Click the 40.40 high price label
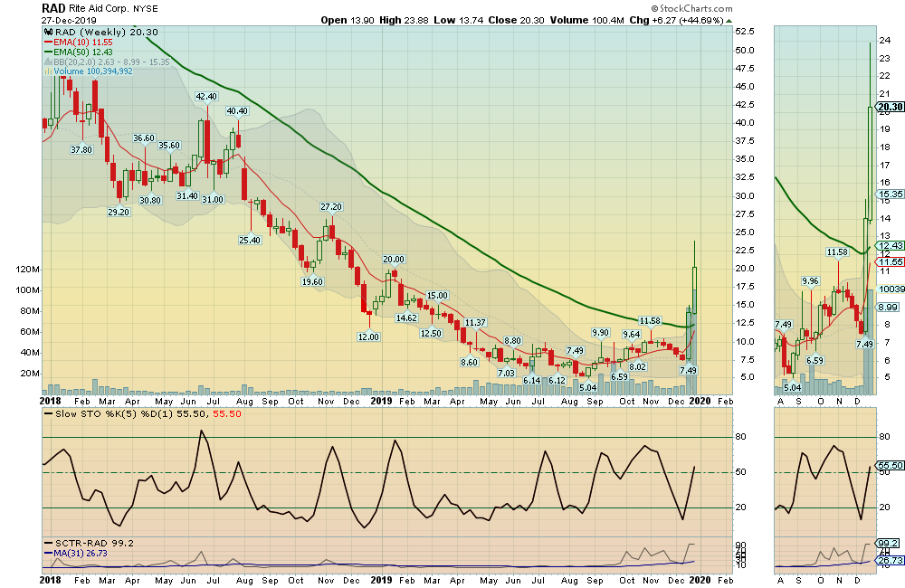 click(236, 110)
